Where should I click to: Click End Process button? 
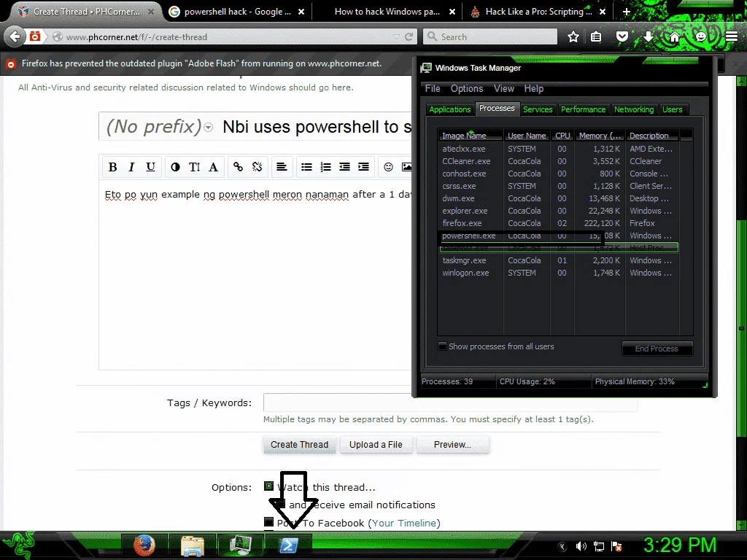657,349
